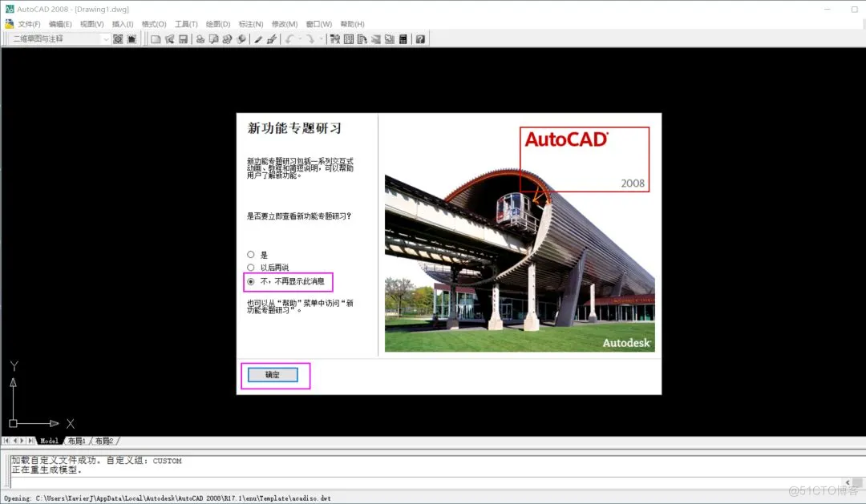Open the 文件(F) menu
866x504 pixels.
pos(29,24)
